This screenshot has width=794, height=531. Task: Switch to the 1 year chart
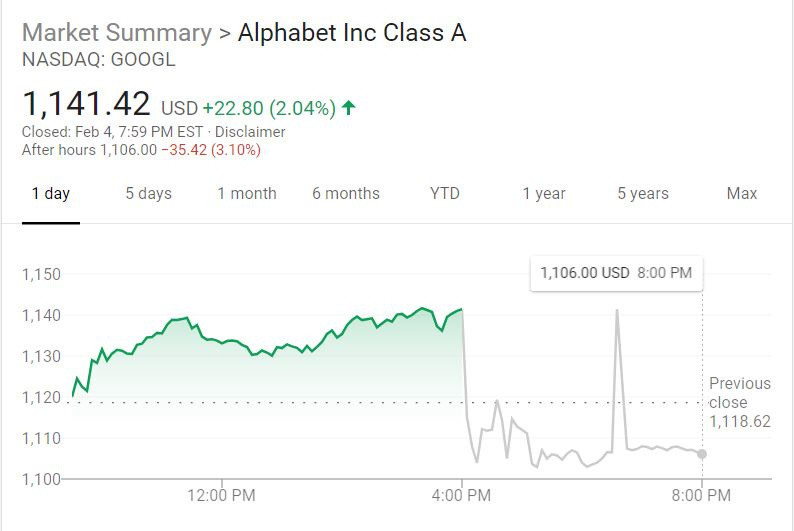544,194
